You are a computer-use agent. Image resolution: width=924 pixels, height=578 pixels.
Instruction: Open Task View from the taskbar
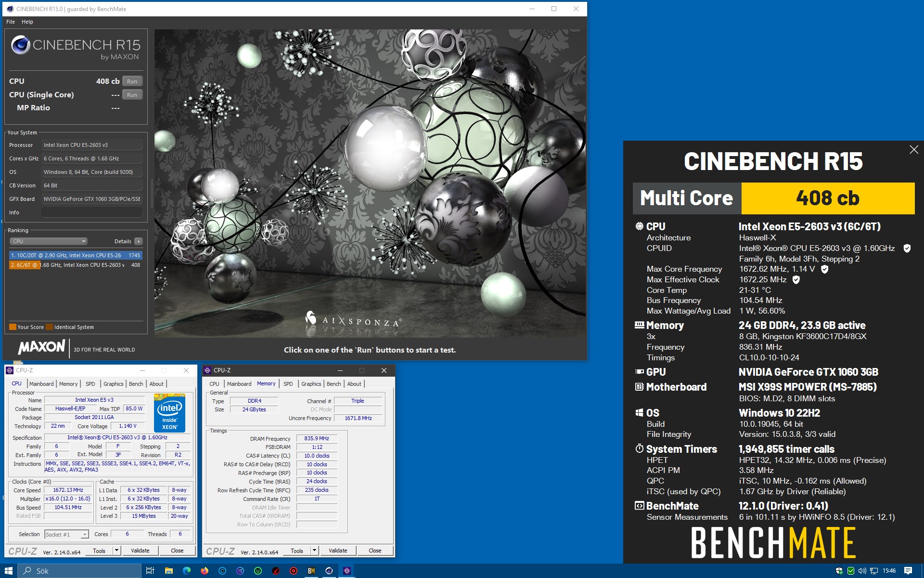(x=150, y=571)
